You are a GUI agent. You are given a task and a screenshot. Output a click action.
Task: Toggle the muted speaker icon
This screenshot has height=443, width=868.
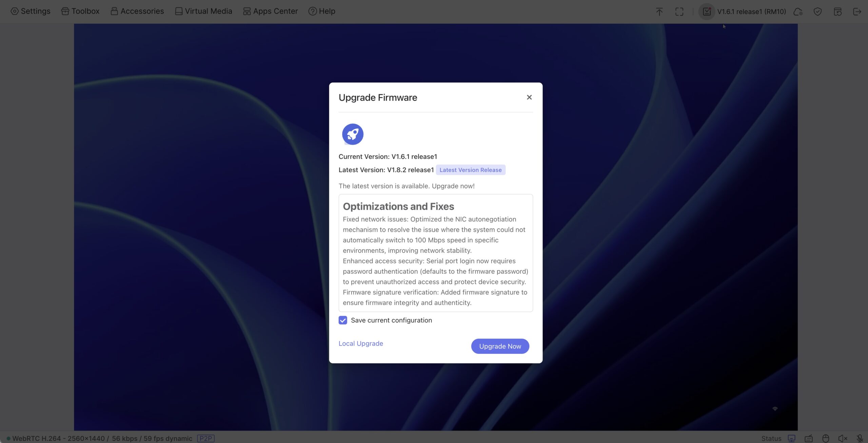tap(843, 438)
